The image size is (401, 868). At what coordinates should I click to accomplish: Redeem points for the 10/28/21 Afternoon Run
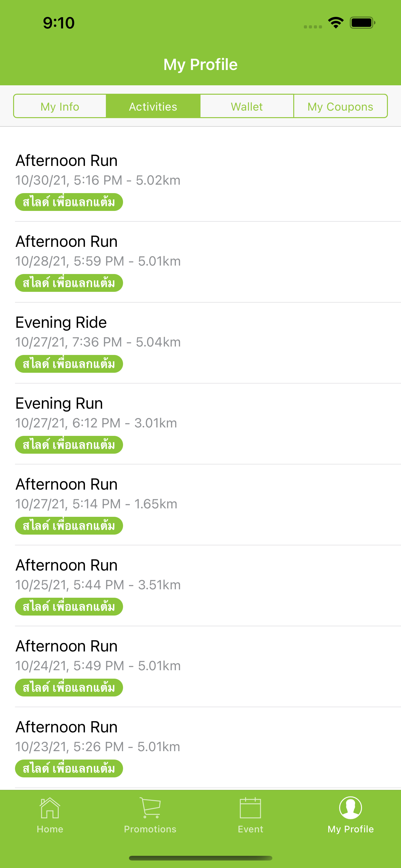[69, 283]
